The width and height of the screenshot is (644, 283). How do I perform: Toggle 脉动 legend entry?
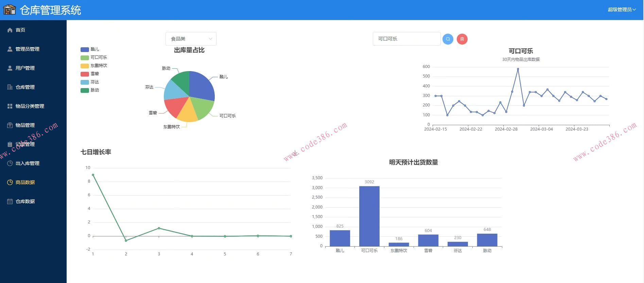click(x=90, y=90)
